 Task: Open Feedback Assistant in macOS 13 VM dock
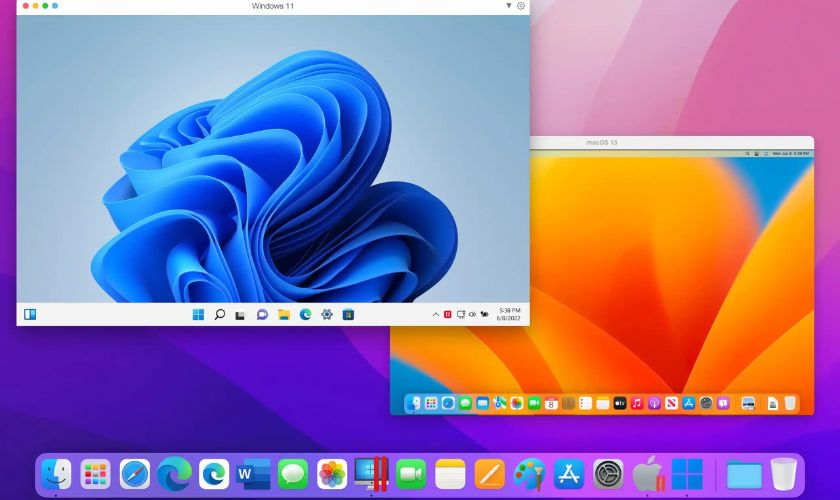point(723,403)
